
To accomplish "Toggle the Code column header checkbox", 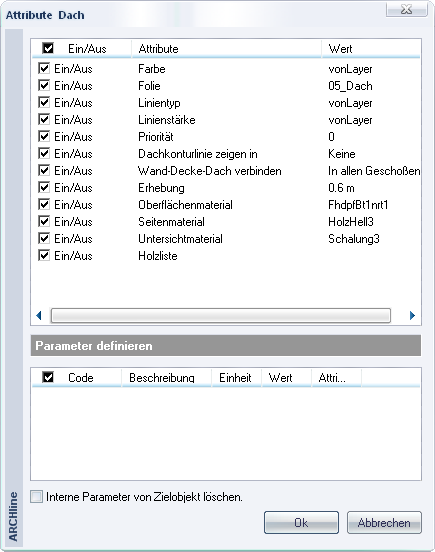I will coord(48,377).
